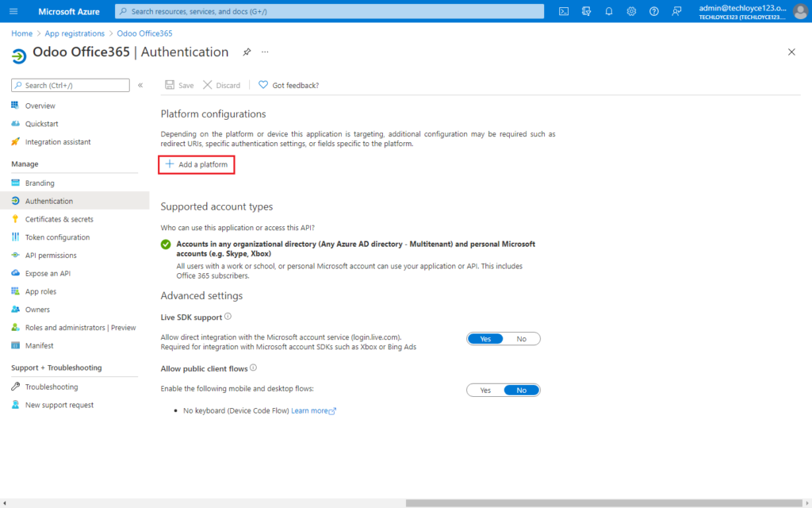The width and height of the screenshot is (812, 508).
Task: Click the New support request person icon
Action: (x=15, y=405)
